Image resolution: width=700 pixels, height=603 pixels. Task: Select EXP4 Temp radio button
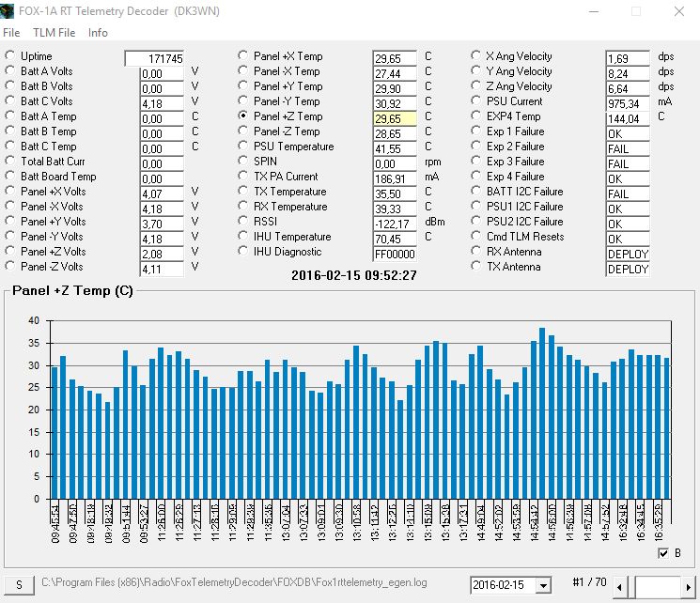click(475, 116)
